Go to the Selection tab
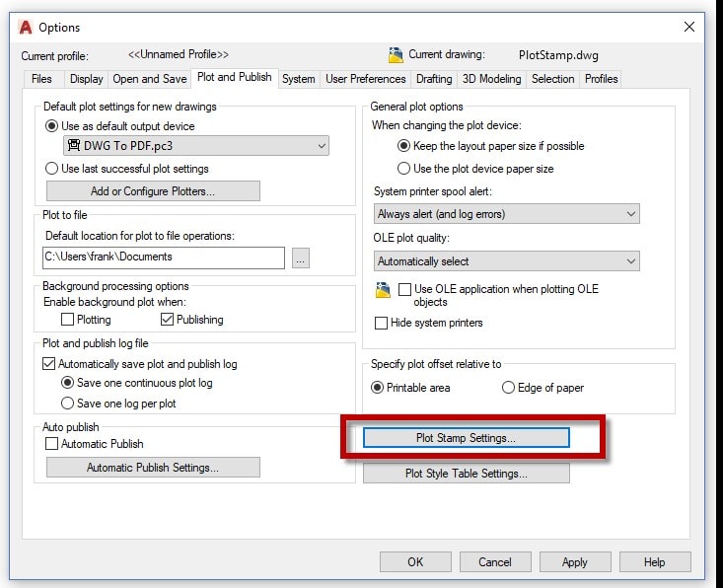Image resolution: width=723 pixels, height=588 pixels. tap(553, 79)
